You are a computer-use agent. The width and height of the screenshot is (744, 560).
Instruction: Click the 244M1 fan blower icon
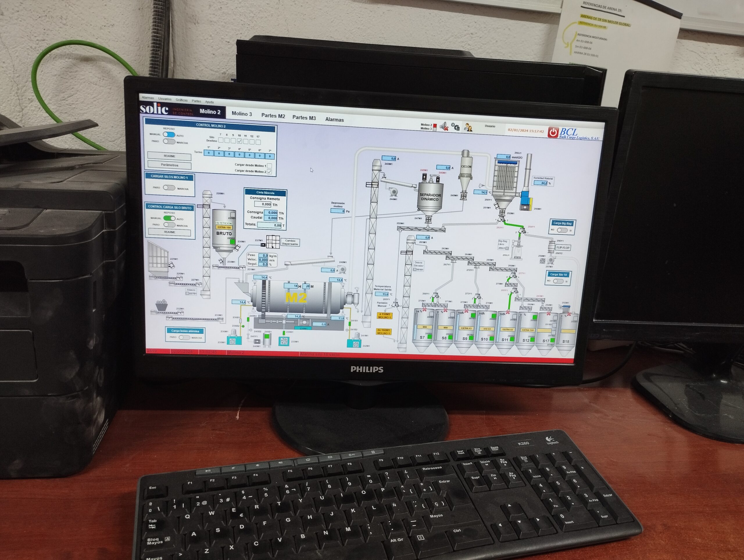(393, 192)
